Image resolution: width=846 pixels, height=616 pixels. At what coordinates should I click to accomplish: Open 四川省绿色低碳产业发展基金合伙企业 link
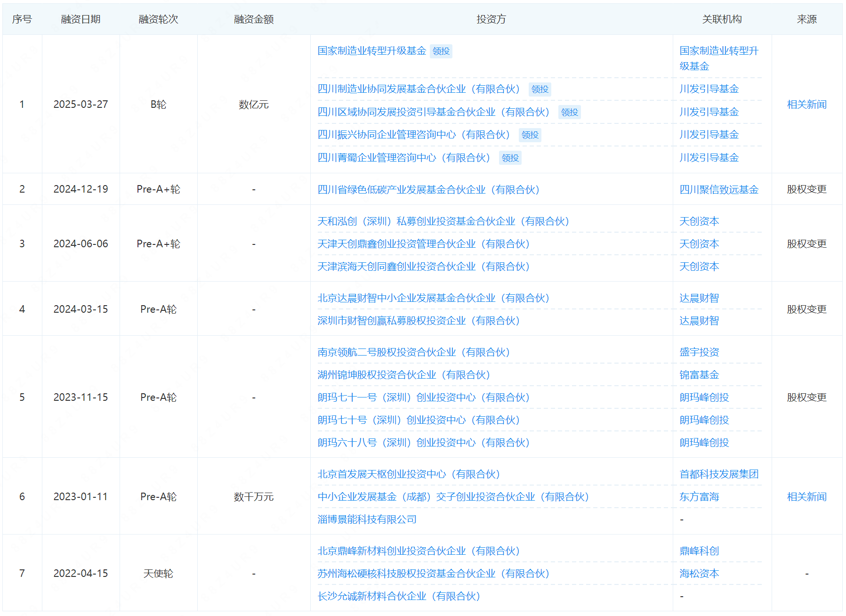(x=428, y=190)
